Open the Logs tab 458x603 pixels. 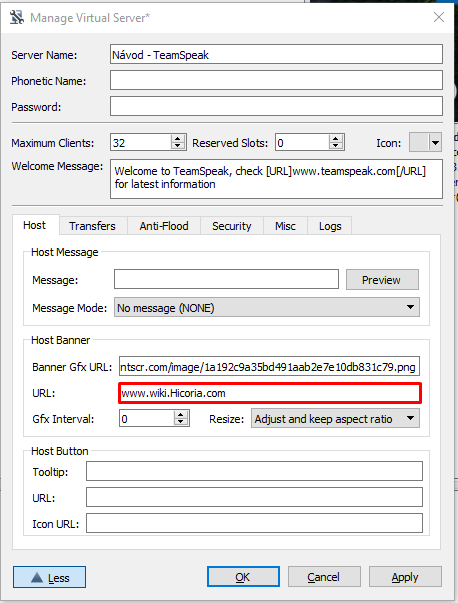click(x=330, y=226)
